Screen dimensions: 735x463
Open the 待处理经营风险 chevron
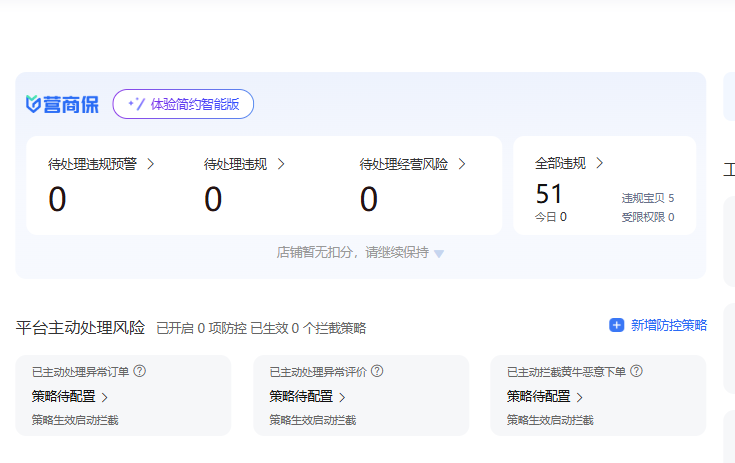click(462, 164)
